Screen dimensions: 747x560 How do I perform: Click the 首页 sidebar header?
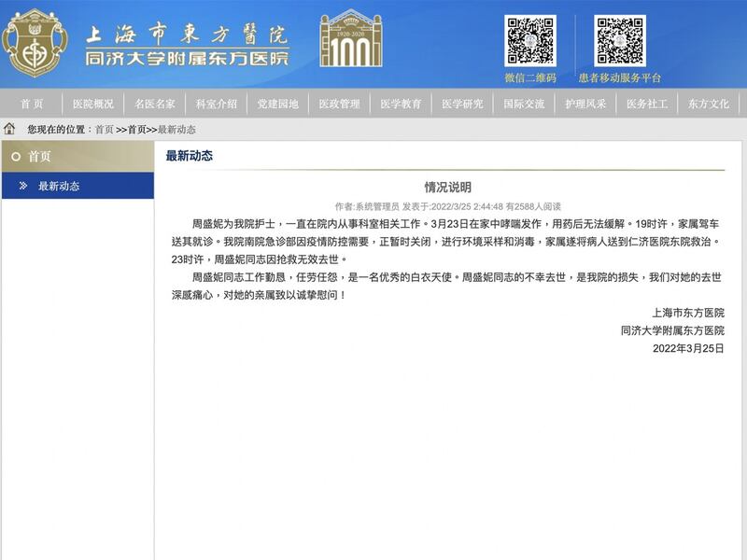tap(40, 157)
